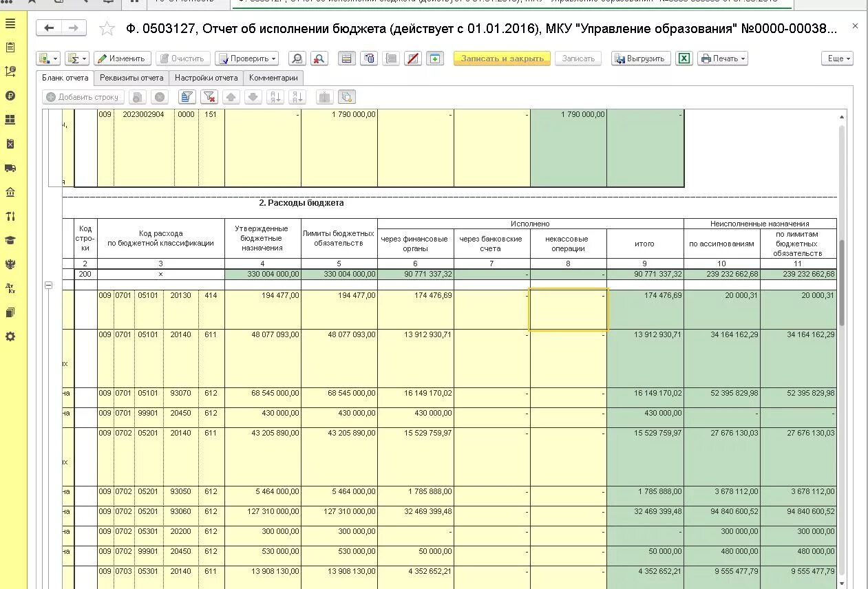
Task: Open the report fill dropdown with table icon
Action: coord(48,58)
